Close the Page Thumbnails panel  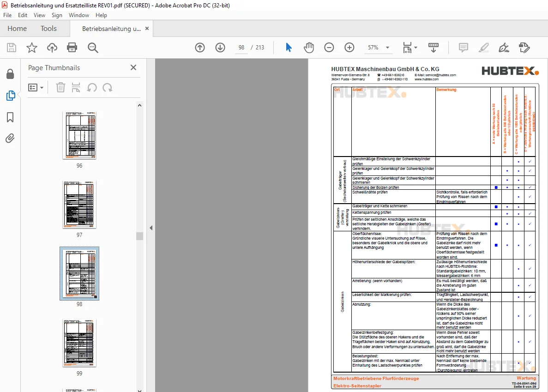pyautogui.click(x=133, y=67)
